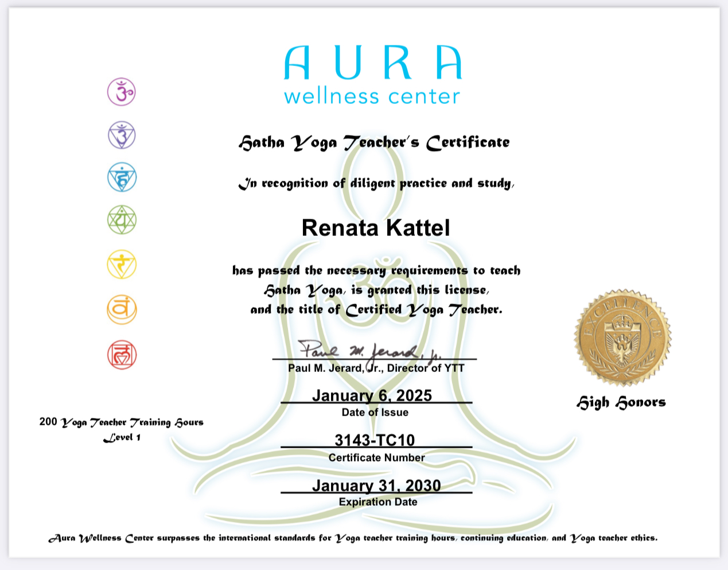Click the expiration date "January 31, 2030"
Screen dimensions: 728x570
pyautogui.click(x=376, y=486)
